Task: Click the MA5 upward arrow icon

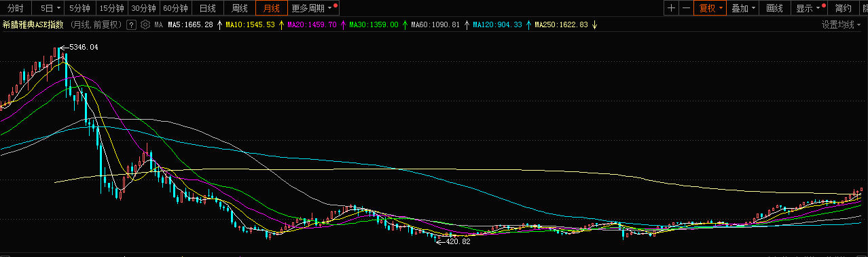Action: [x=219, y=24]
